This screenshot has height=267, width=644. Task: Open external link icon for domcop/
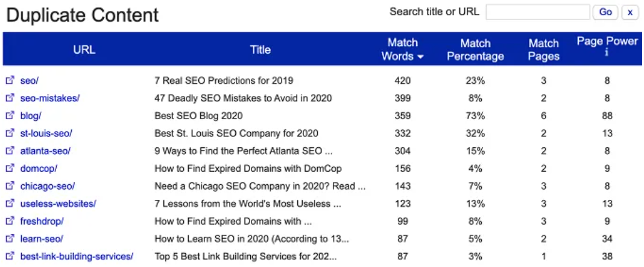(10, 169)
